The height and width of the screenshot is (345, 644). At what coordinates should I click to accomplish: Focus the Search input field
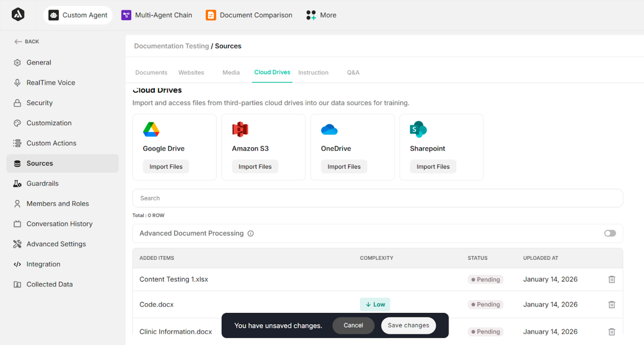[377, 198]
